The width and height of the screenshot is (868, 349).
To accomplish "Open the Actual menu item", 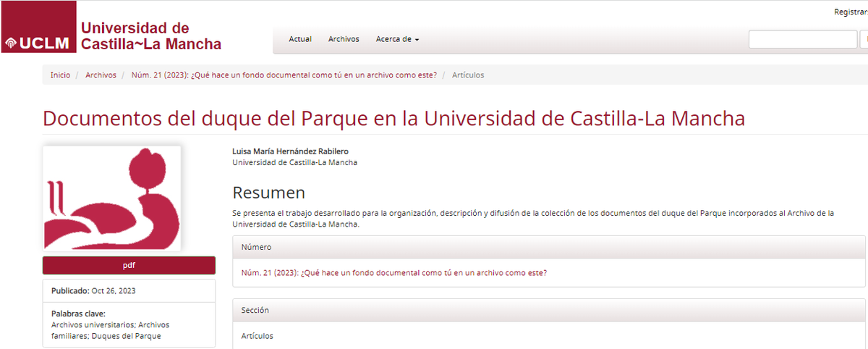I will [x=300, y=39].
